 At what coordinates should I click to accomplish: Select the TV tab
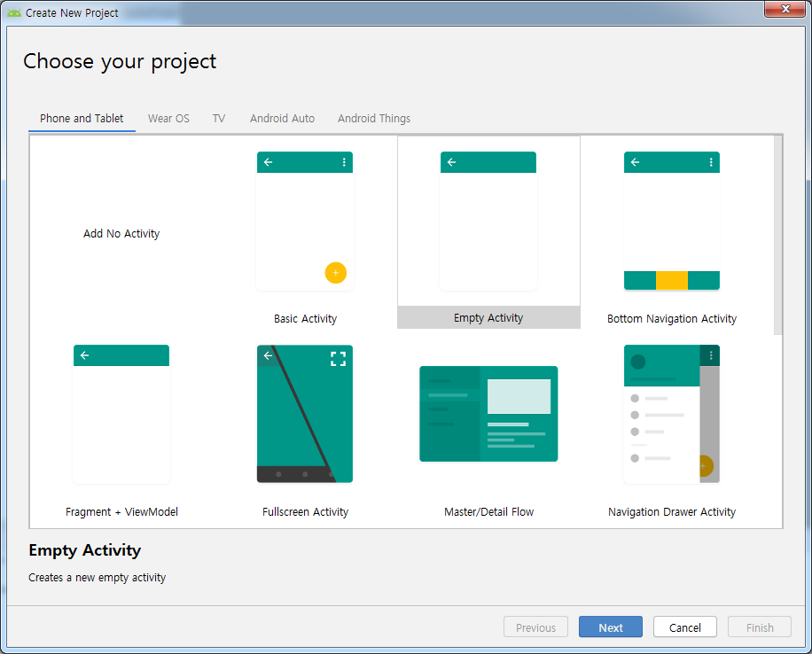click(219, 119)
